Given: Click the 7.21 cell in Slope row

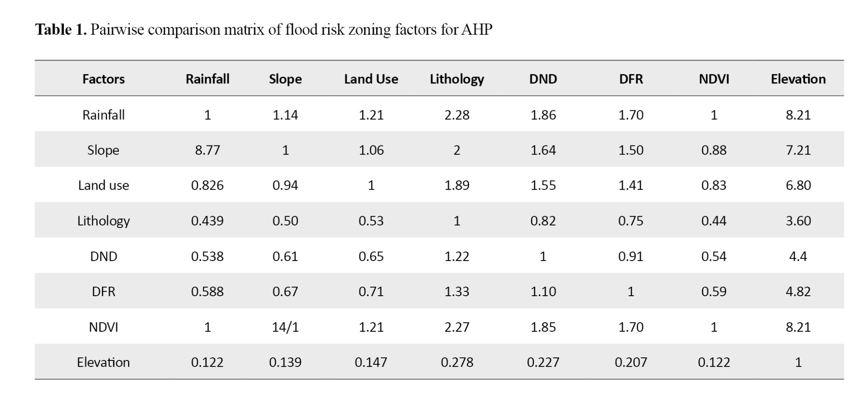Looking at the screenshot, I should 798,150.
